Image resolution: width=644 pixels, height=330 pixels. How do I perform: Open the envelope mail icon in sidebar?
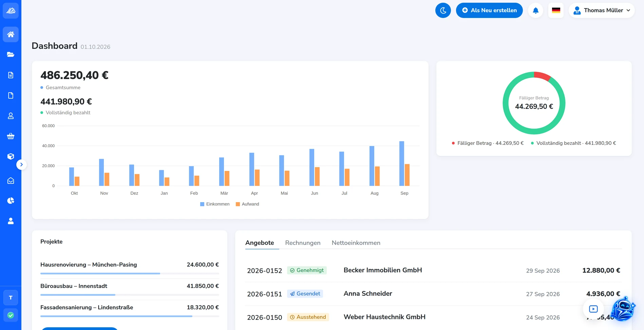pos(11,180)
